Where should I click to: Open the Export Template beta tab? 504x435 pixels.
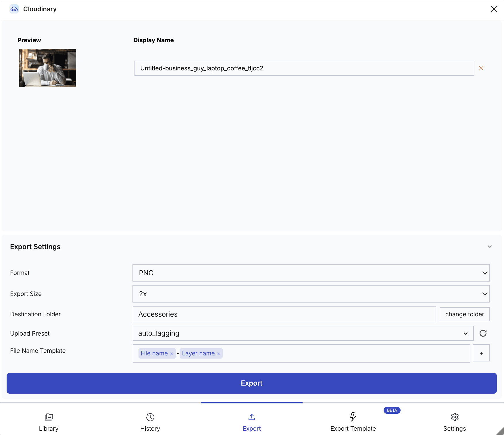[x=353, y=422]
